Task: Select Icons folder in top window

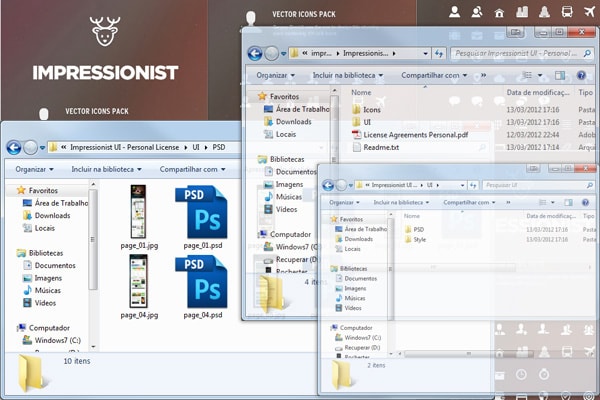Action: click(366, 110)
